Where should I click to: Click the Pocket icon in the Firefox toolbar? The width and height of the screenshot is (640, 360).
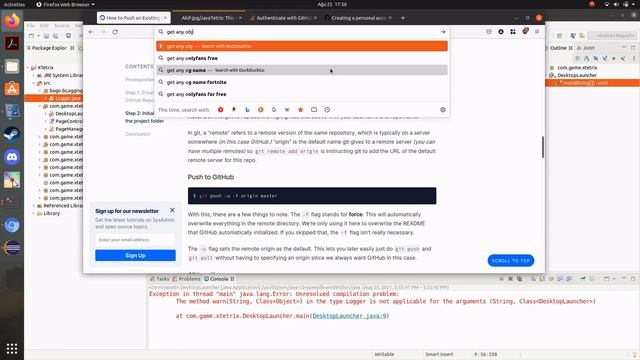489,31
